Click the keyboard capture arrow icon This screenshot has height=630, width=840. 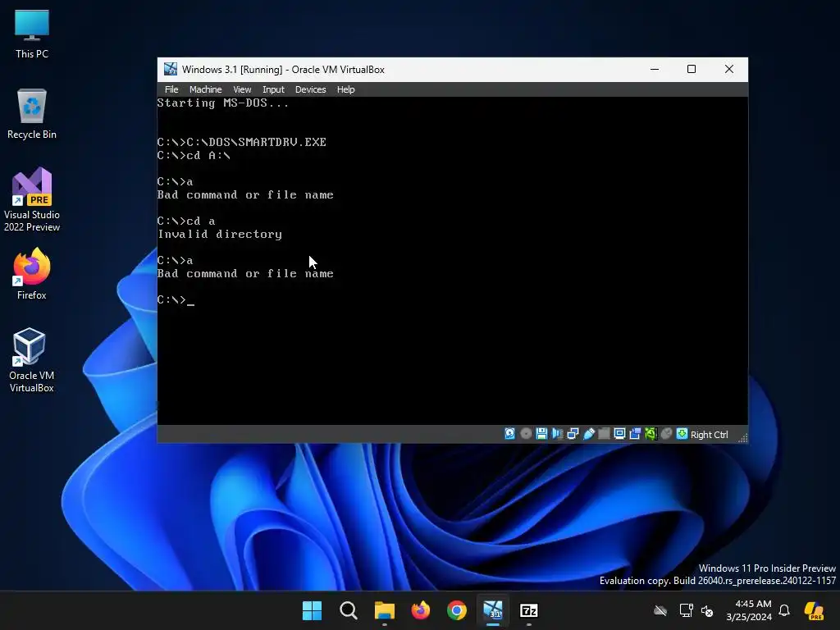682,434
